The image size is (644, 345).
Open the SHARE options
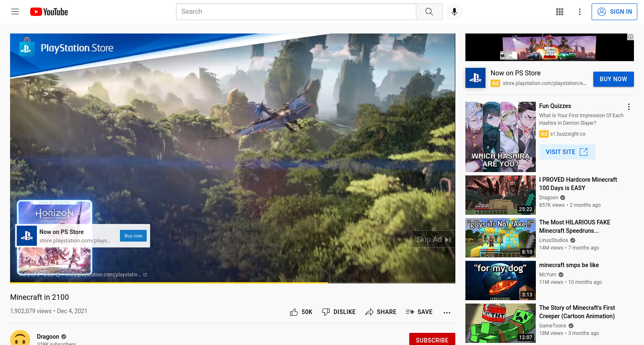381,312
